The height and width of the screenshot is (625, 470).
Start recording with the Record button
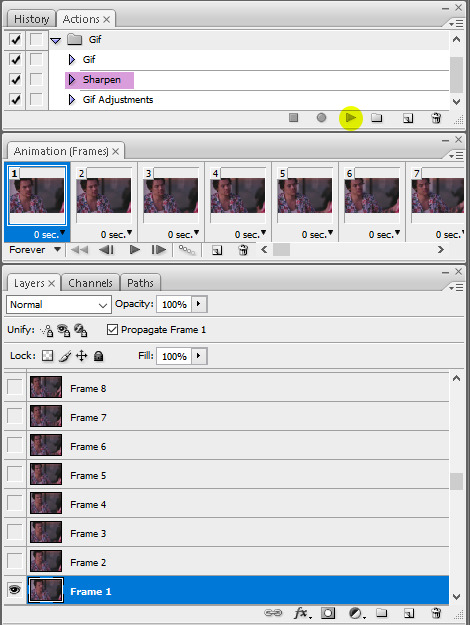point(321,118)
